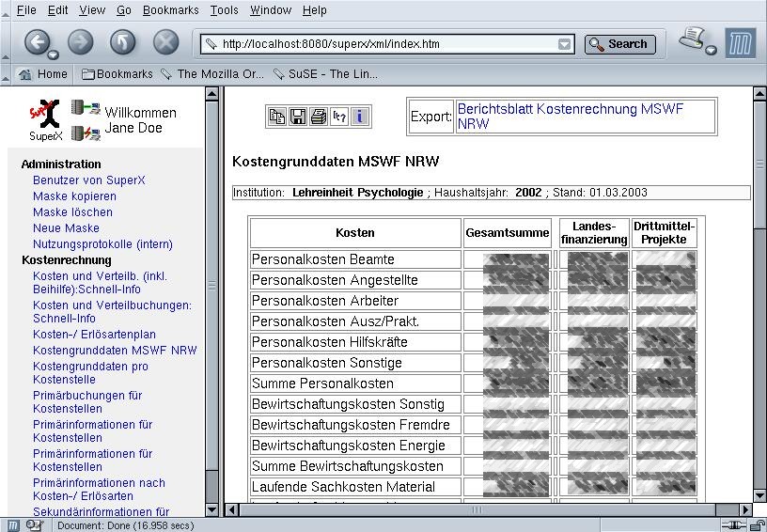Open the blue info icon
Image resolution: width=767 pixels, height=532 pixels.
coord(360,117)
